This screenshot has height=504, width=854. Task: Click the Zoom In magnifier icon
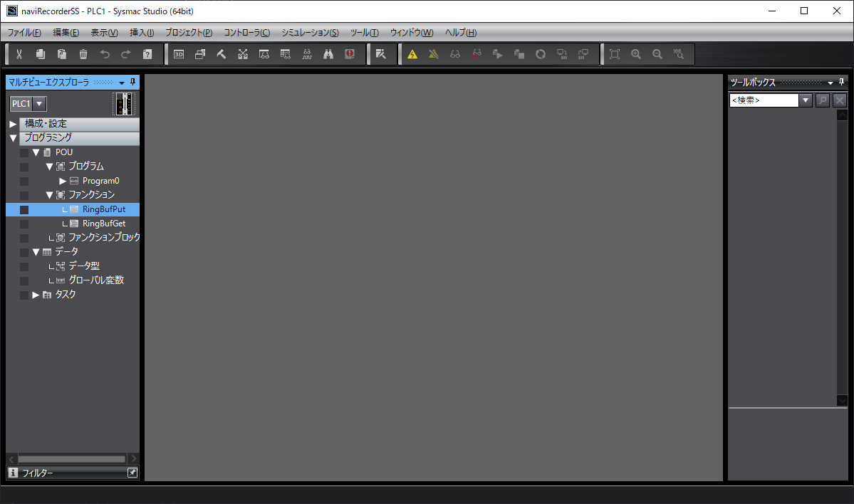click(x=636, y=54)
